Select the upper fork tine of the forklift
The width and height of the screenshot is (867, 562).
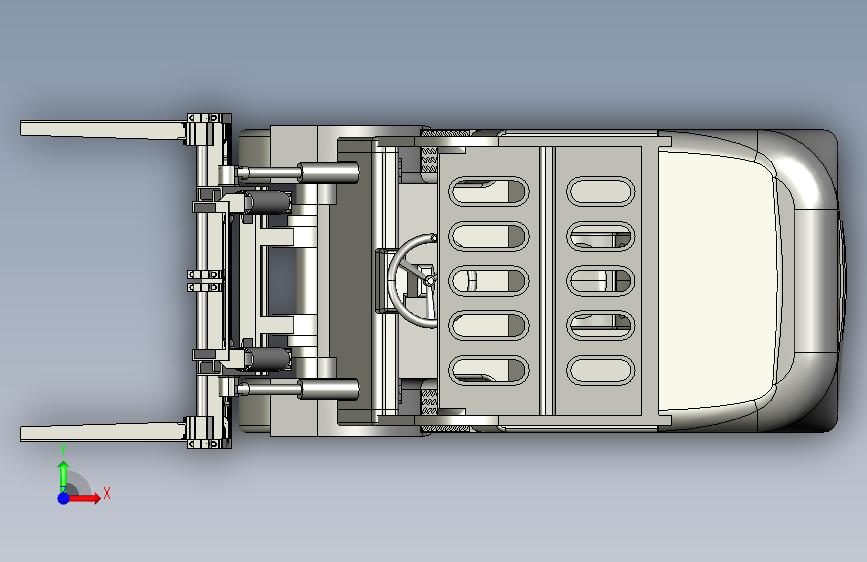[103, 129]
